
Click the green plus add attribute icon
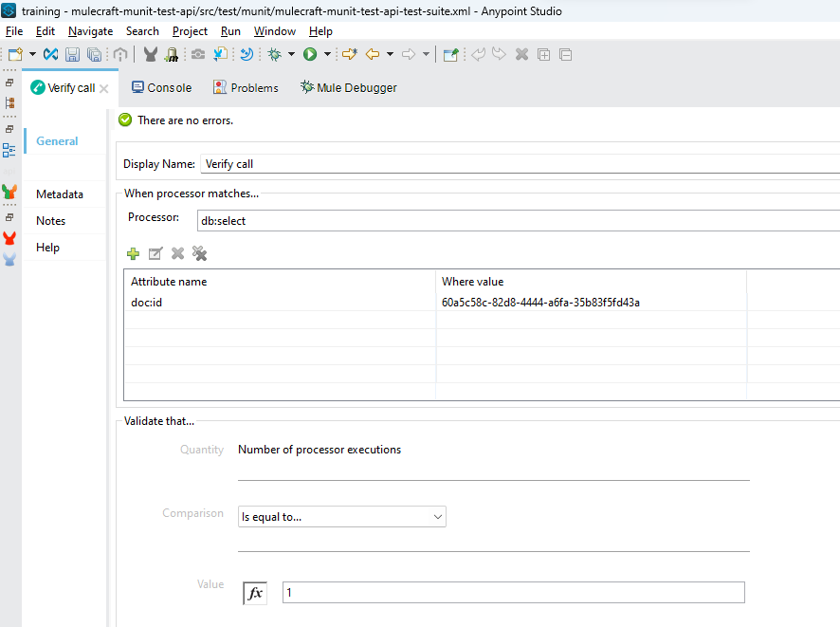tap(134, 253)
